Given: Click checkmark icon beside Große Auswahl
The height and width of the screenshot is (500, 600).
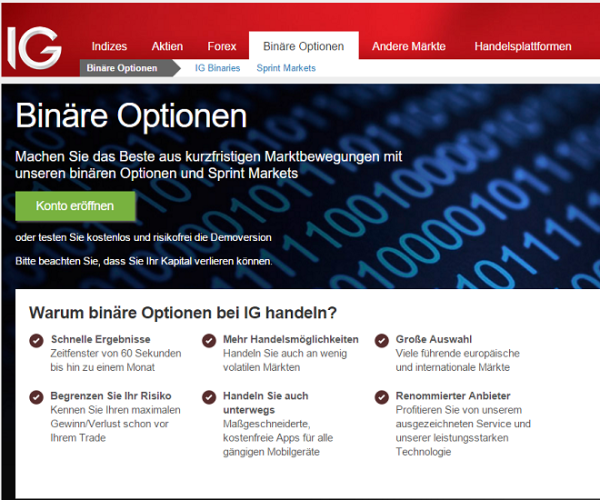Looking at the screenshot, I should 382,340.
